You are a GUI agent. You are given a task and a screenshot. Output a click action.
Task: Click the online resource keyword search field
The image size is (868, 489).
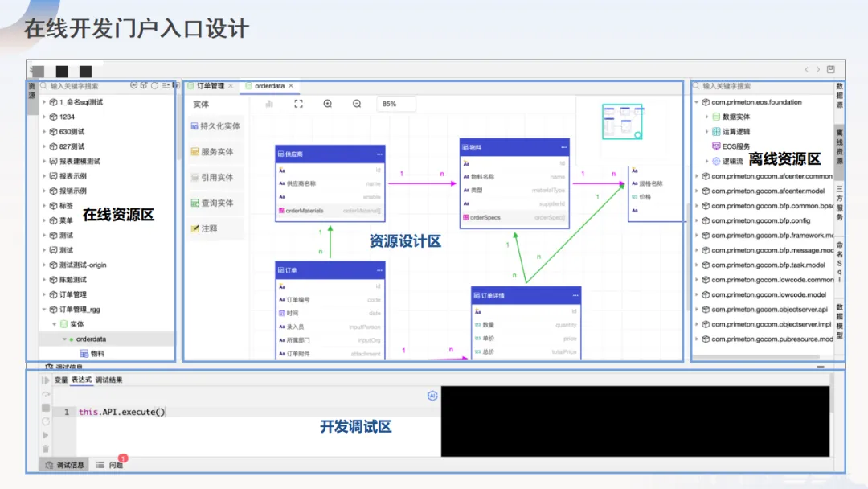pos(84,86)
